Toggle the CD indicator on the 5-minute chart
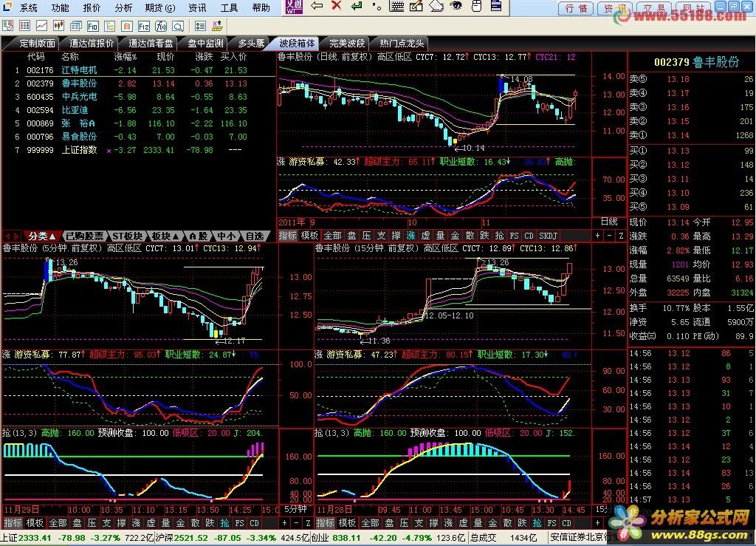The height and width of the screenshot is (546, 756). click(x=254, y=523)
